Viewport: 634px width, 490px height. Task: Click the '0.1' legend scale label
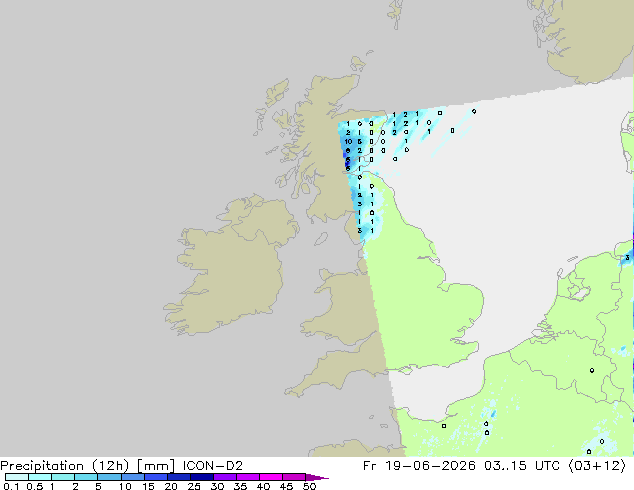click(x=11, y=486)
